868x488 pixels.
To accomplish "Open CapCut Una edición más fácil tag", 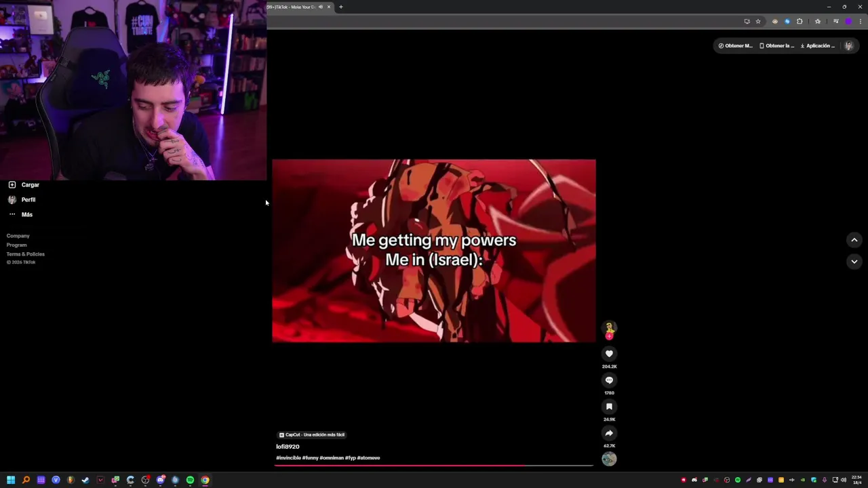I will 312,434.
